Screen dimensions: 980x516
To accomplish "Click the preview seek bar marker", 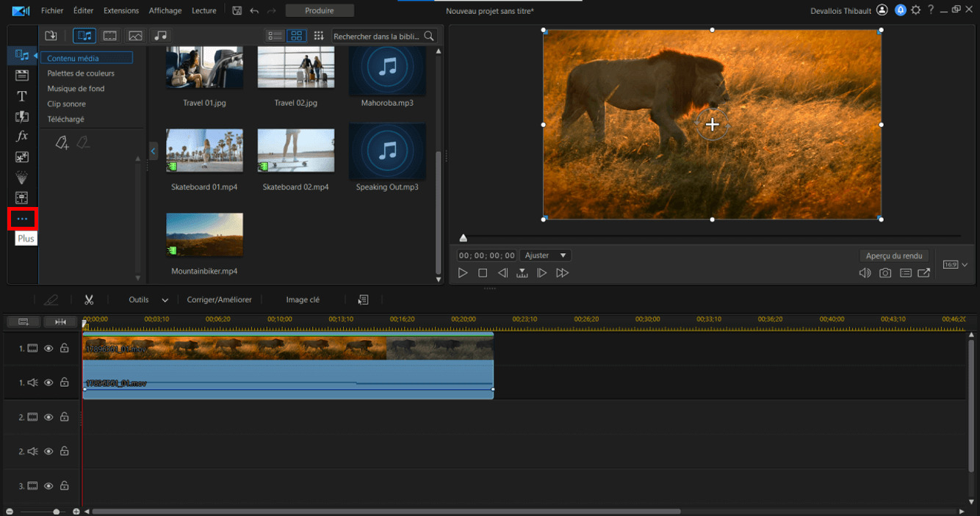I will point(463,238).
